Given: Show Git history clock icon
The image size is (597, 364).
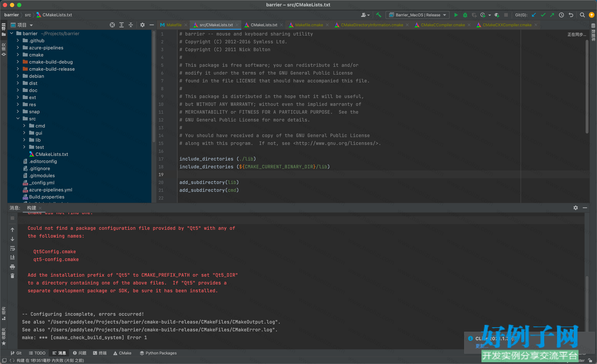Looking at the screenshot, I should point(561,15).
